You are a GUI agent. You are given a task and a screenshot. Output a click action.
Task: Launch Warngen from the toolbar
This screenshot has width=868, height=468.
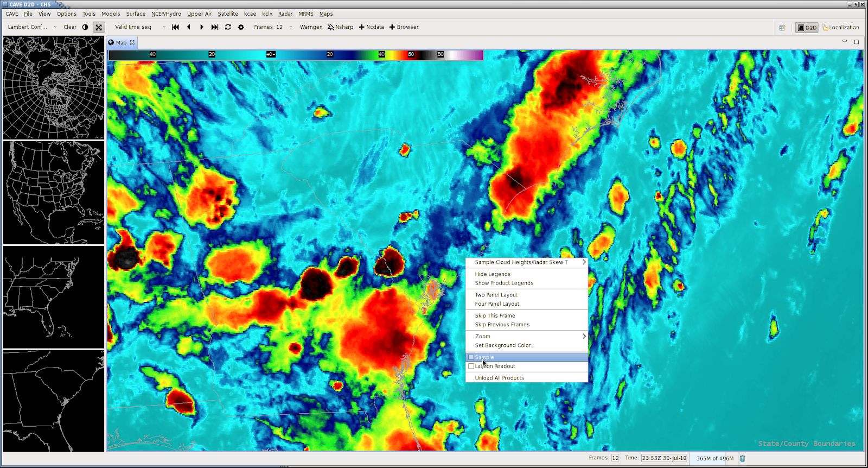coord(311,27)
